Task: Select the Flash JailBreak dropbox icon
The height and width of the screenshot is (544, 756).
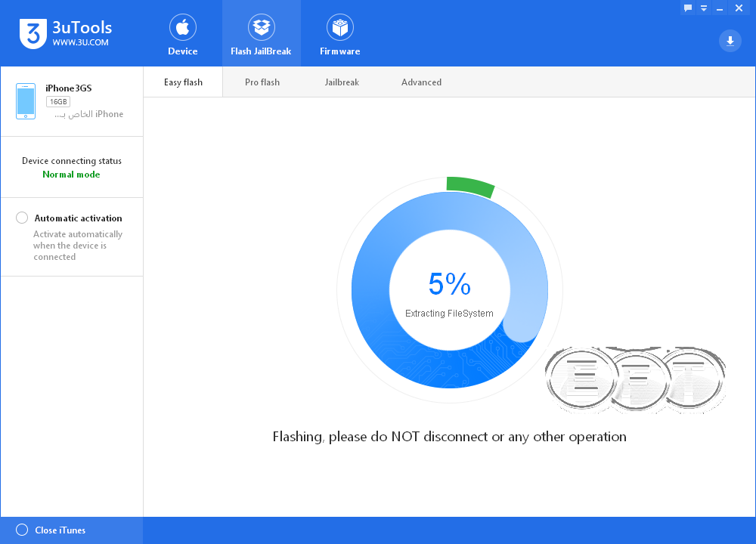Action: point(262,27)
